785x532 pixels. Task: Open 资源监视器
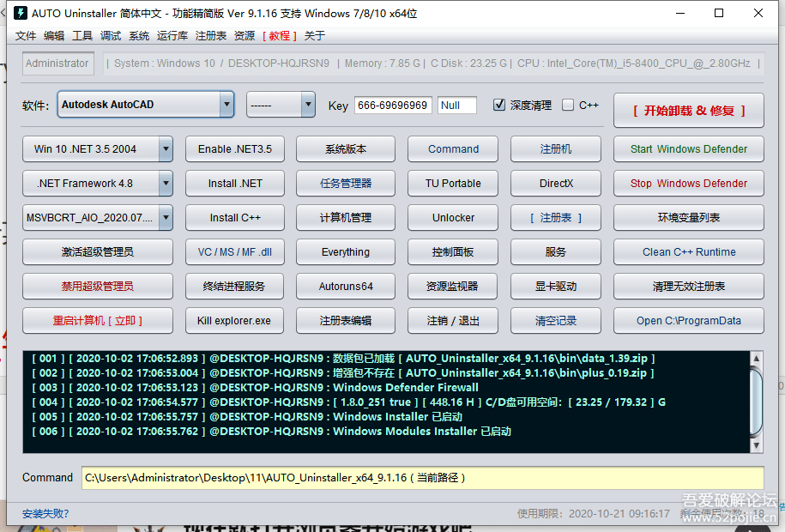(453, 286)
